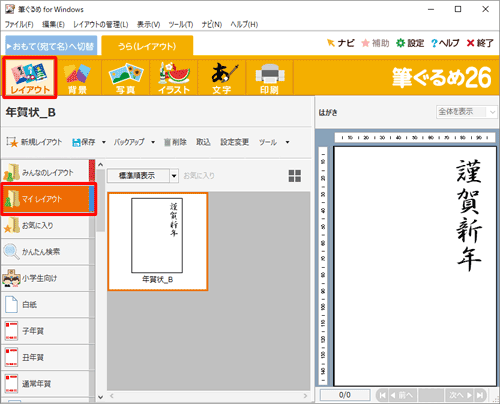
Task: Open ツール(T) menu
Action: 181,24
